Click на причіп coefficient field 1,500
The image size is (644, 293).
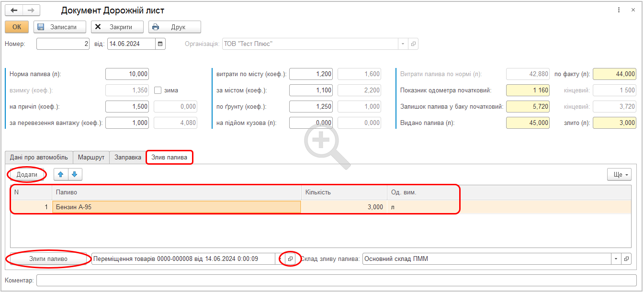(x=127, y=107)
